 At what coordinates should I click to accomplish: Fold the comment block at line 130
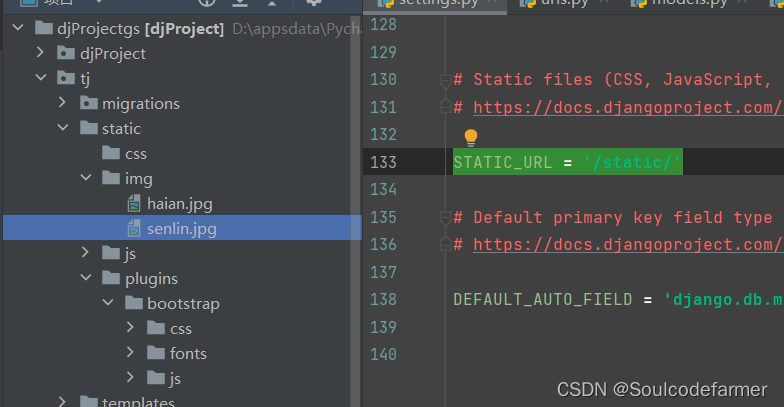[x=445, y=80]
